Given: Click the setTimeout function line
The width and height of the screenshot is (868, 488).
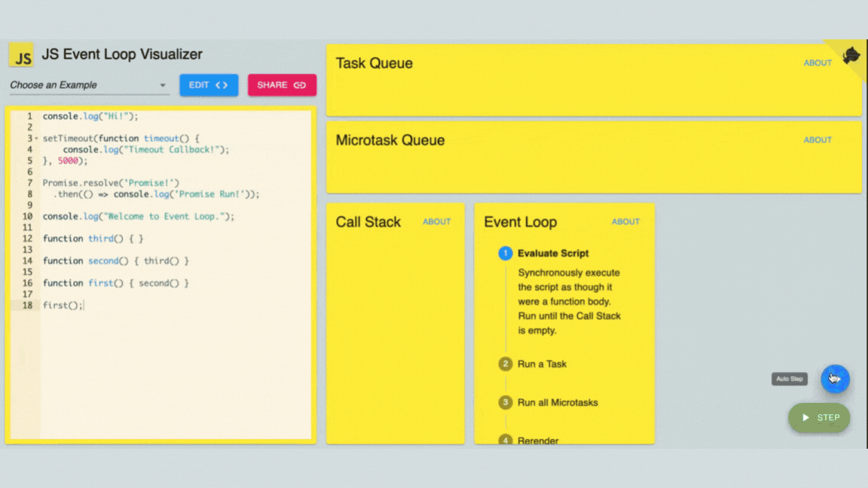Looking at the screenshot, I should pyautogui.click(x=121, y=139).
